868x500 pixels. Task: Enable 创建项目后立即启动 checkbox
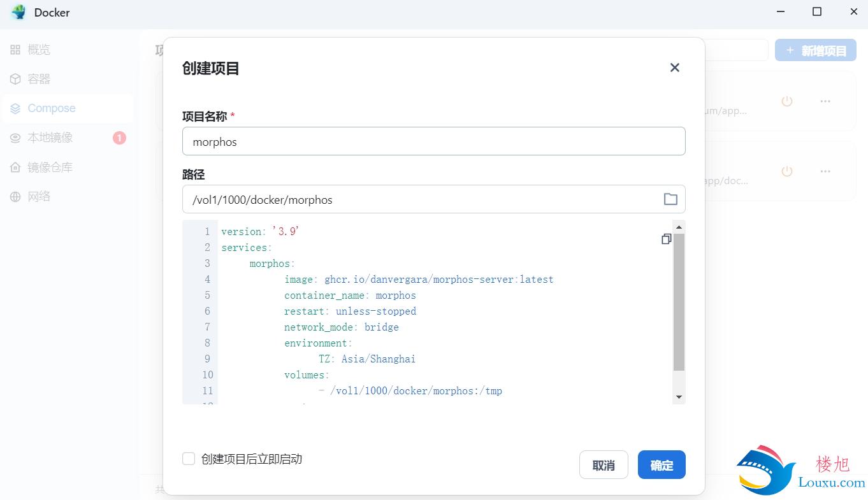[189, 459]
